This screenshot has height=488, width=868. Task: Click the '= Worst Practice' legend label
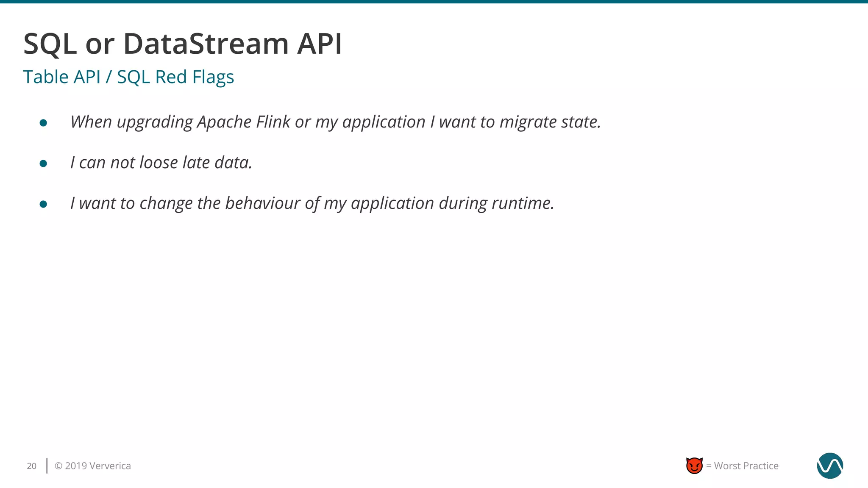coord(742,466)
